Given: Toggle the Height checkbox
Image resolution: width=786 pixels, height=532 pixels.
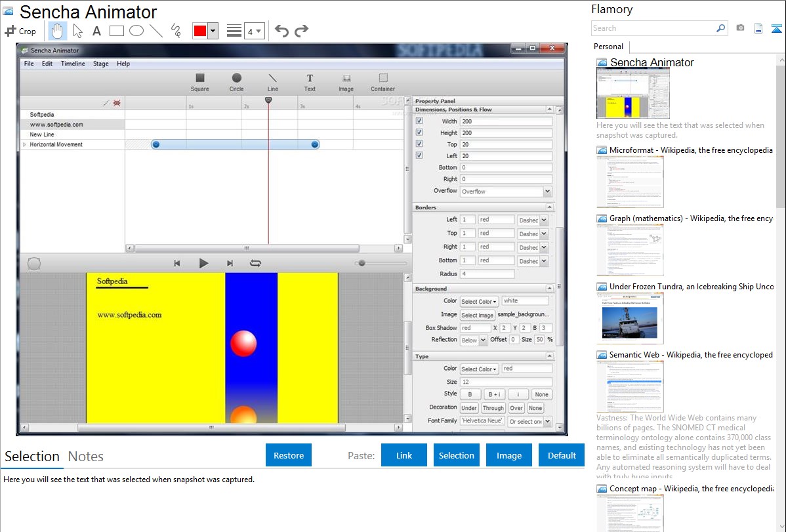Looking at the screenshot, I should [x=419, y=133].
